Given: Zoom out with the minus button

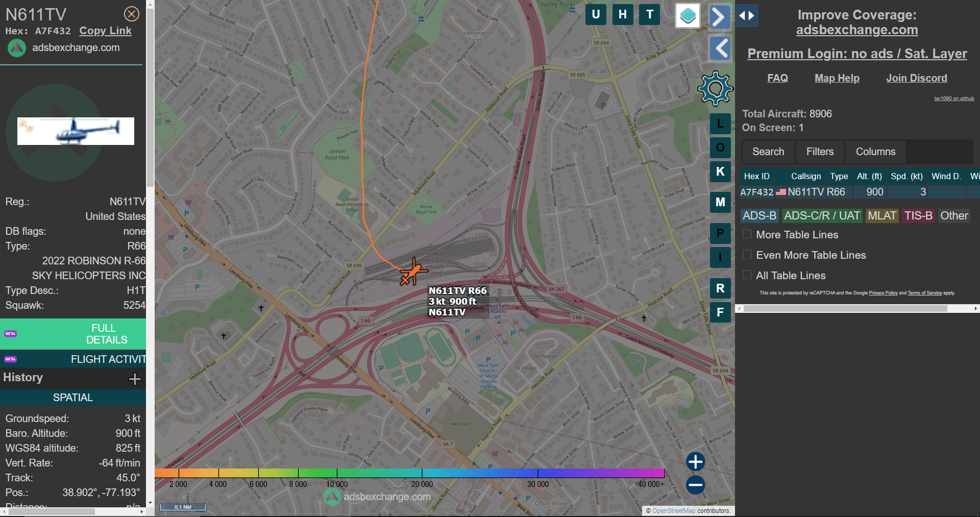Looking at the screenshot, I should pos(695,485).
